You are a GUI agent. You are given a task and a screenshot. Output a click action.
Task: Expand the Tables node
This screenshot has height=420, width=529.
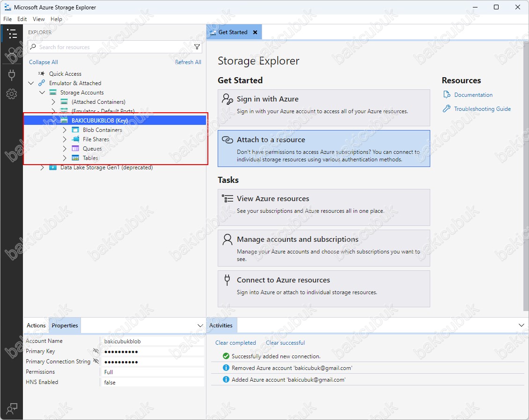[x=65, y=158]
